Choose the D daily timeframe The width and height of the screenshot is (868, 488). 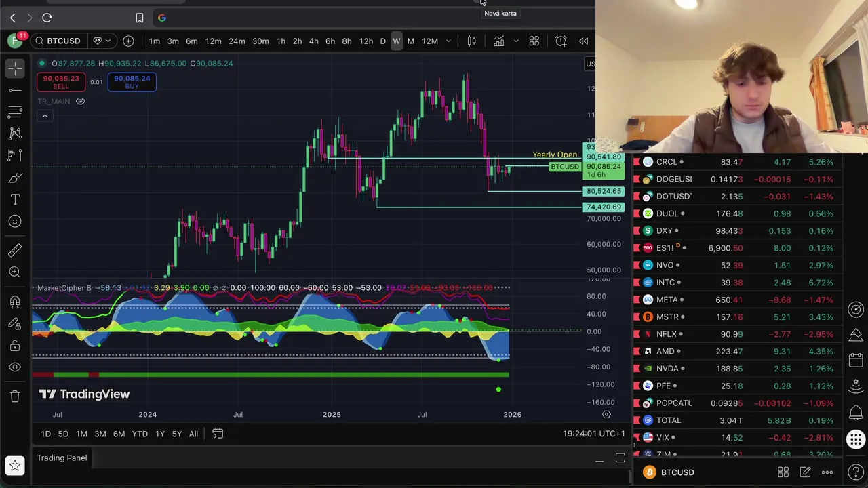click(382, 41)
